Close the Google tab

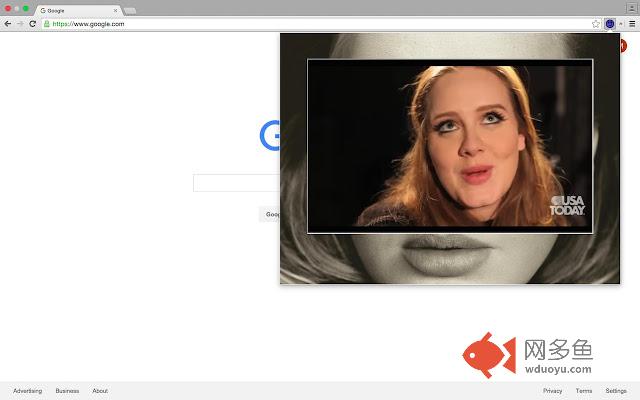coord(116,11)
